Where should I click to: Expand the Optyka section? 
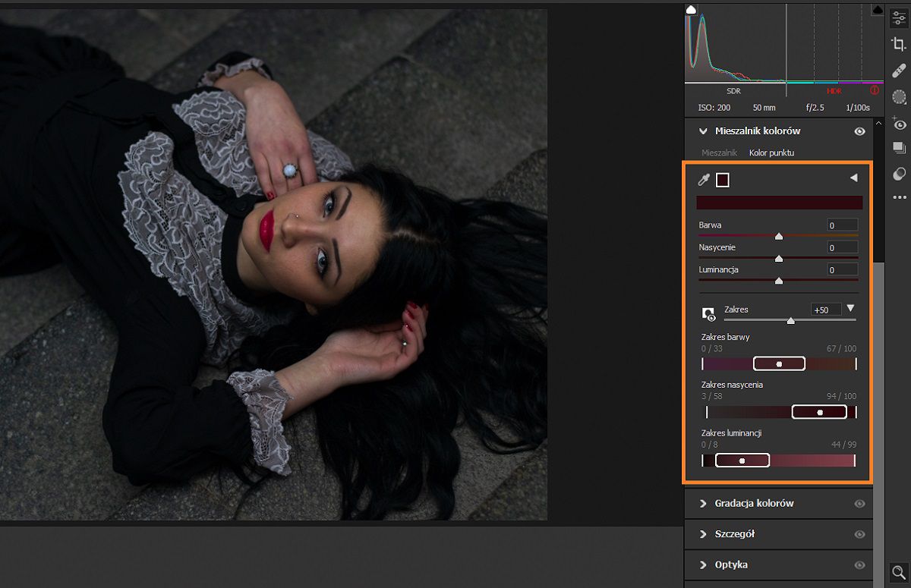click(703, 565)
